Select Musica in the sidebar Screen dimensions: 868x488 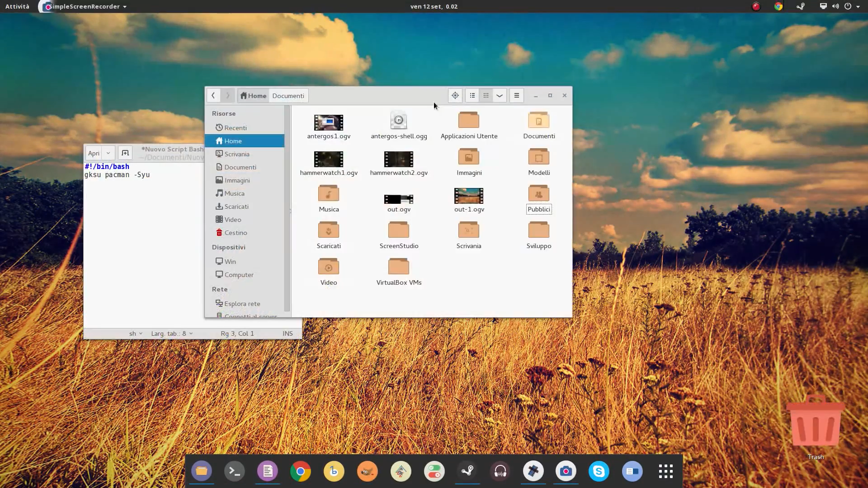tap(245, 193)
